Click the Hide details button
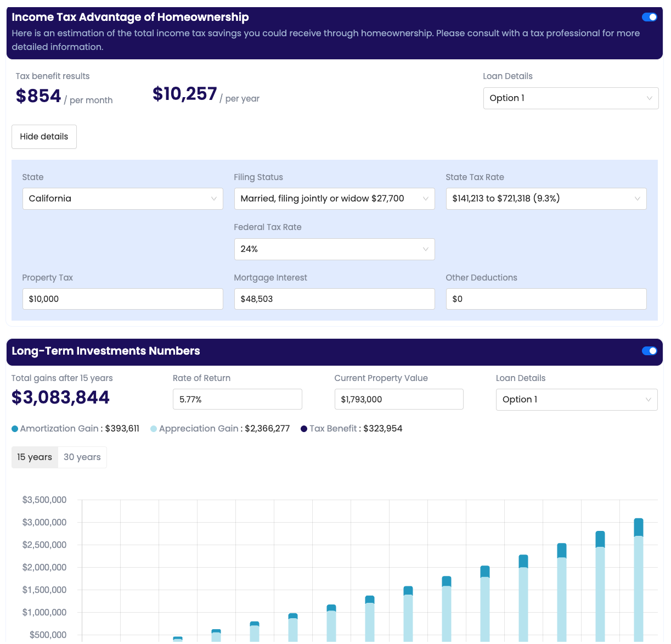Image resolution: width=671 pixels, height=644 pixels. (44, 137)
